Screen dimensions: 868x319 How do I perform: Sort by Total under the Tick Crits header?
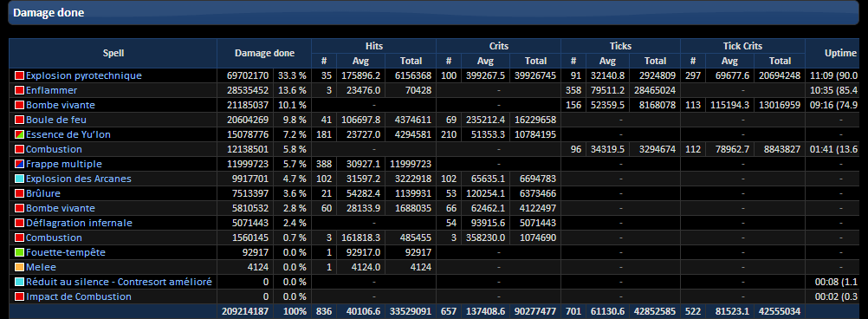pos(780,61)
